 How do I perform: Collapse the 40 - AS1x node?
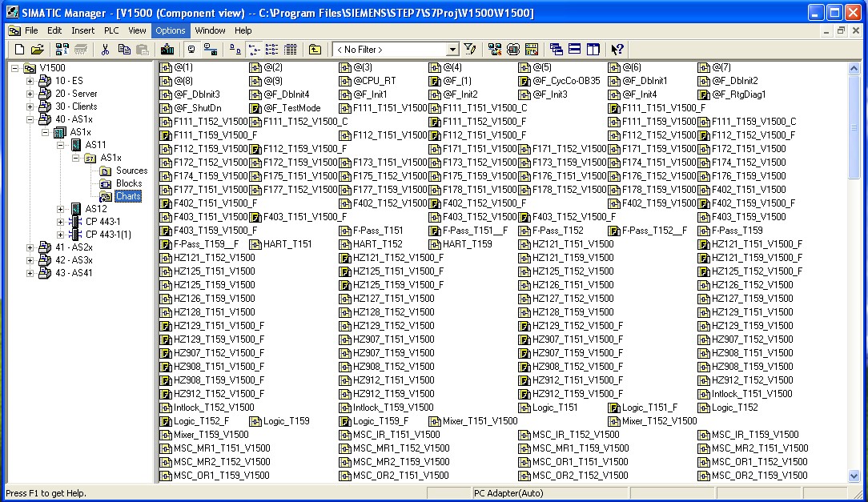coord(30,119)
